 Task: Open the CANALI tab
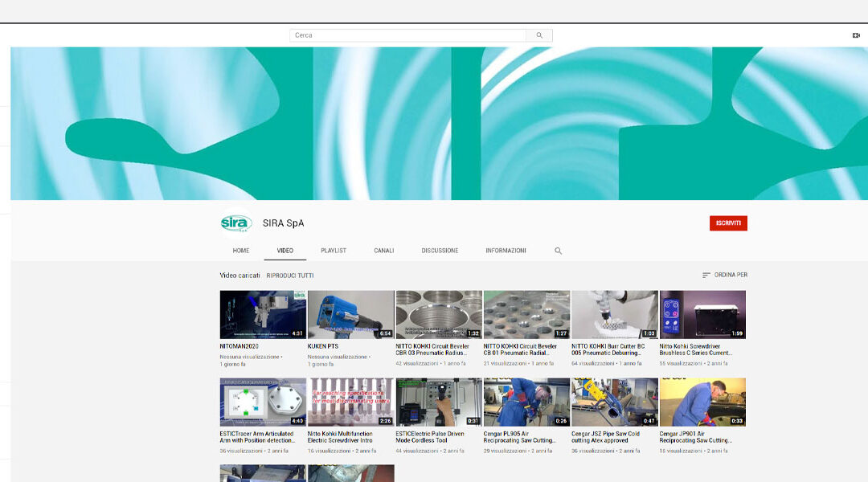coord(384,251)
